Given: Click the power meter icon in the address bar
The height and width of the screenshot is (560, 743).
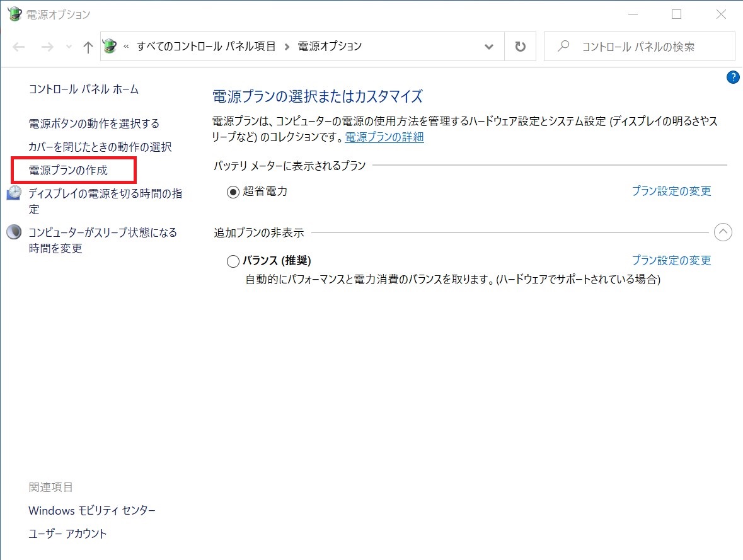Looking at the screenshot, I should [x=109, y=46].
